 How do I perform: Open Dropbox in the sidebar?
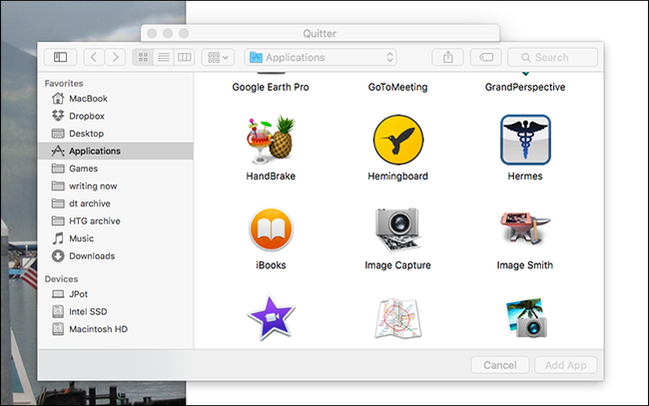point(116,116)
